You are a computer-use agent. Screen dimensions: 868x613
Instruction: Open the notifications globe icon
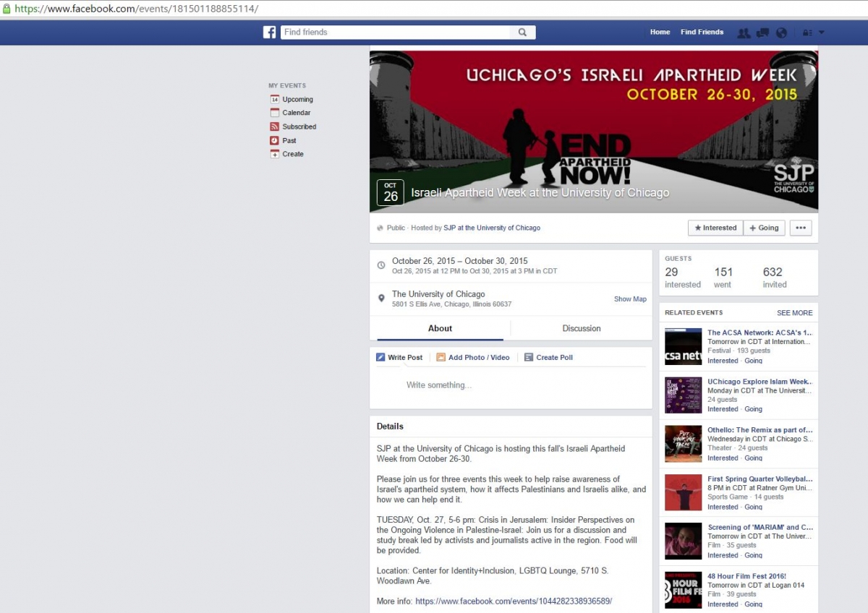point(781,33)
